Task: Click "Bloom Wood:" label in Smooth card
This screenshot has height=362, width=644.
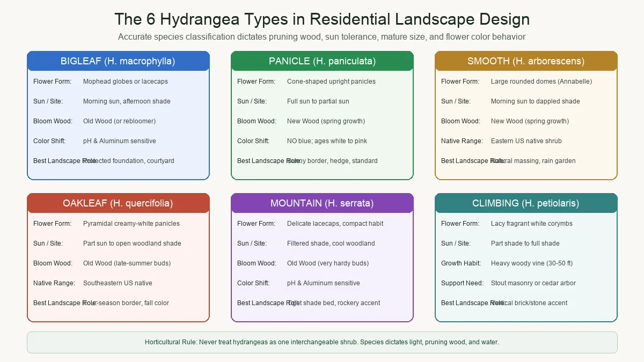Action: tap(460, 121)
